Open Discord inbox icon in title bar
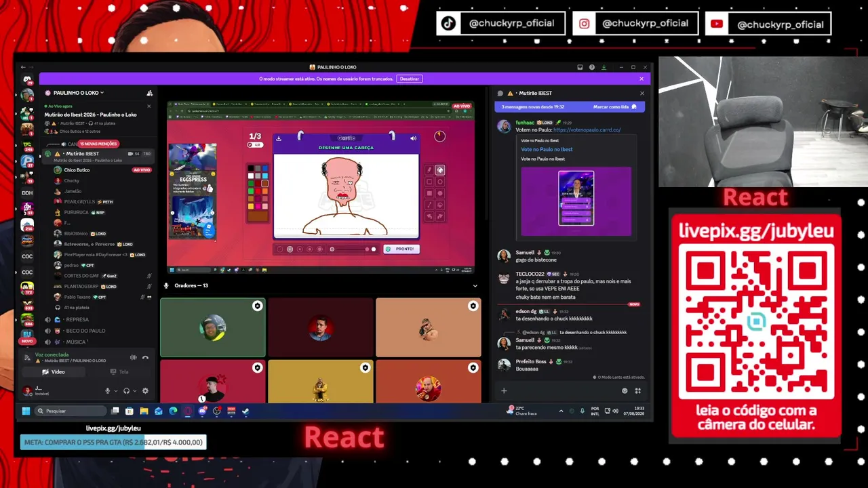This screenshot has width=868, height=488. 580,67
